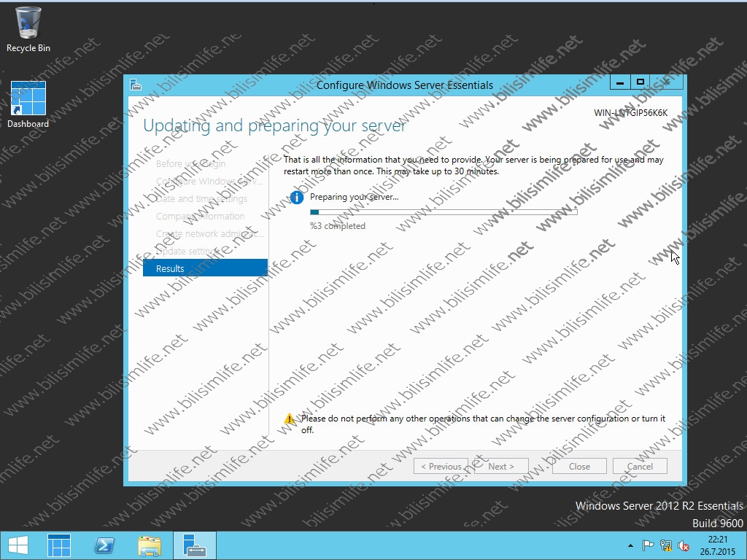Click the Previous button
The width and height of the screenshot is (747, 560).
coord(441,467)
